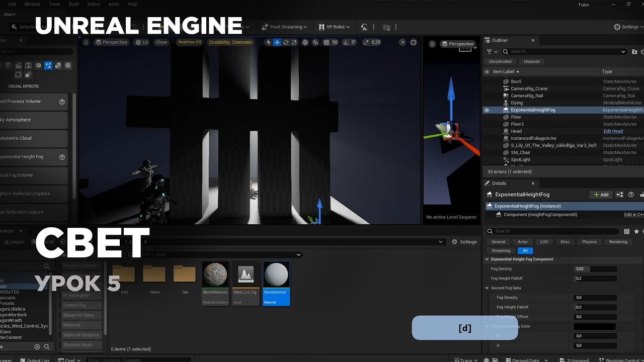Create new folder in Outliner
Viewport: 644px width, 362px height.
634,51
